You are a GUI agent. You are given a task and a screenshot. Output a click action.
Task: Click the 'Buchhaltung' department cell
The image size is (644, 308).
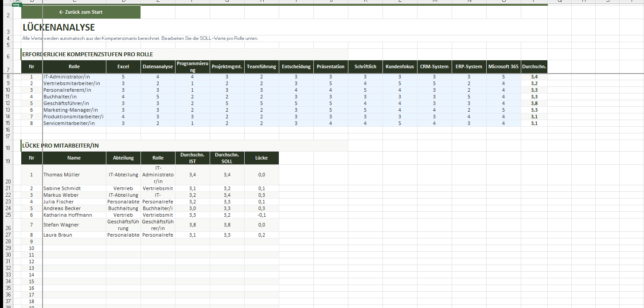point(123,208)
